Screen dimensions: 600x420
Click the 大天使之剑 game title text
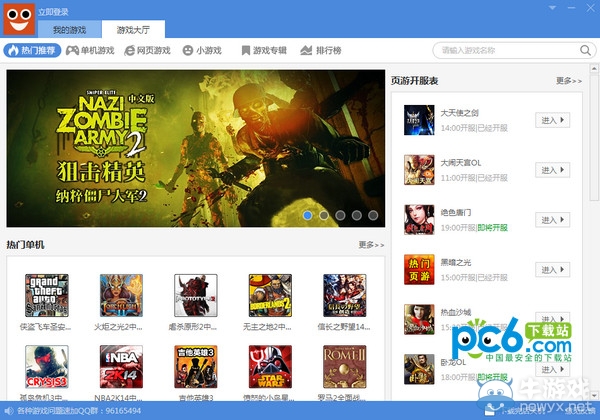pyautogui.click(x=460, y=113)
